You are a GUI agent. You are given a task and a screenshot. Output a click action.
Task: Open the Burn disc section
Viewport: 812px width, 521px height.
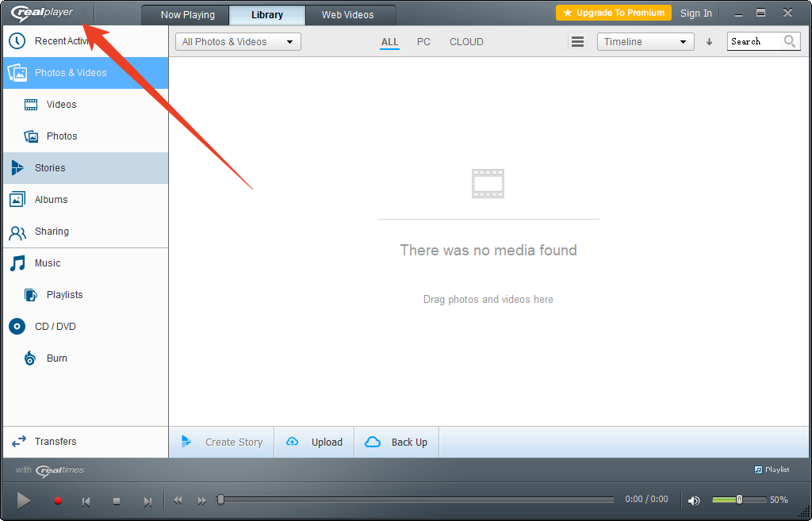pos(56,358)
